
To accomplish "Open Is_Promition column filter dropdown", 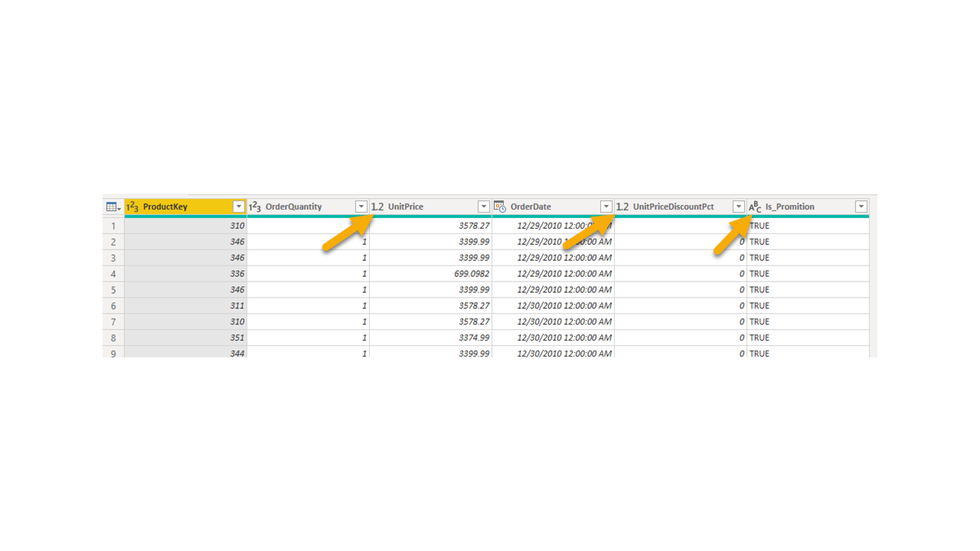I will (x=861, y=207).
